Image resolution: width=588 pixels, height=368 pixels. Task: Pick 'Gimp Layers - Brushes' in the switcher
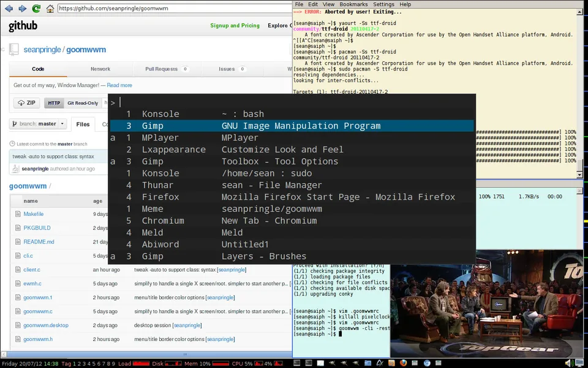[x=292, y=256]
